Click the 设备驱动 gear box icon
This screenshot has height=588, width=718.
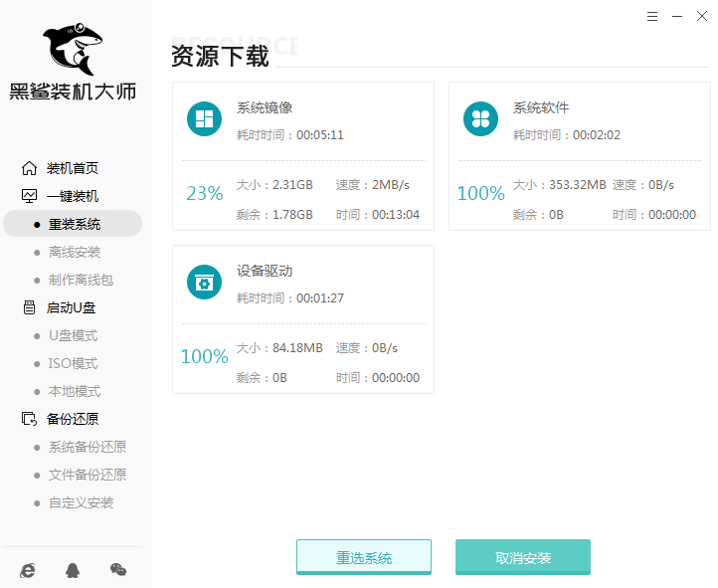204,282
